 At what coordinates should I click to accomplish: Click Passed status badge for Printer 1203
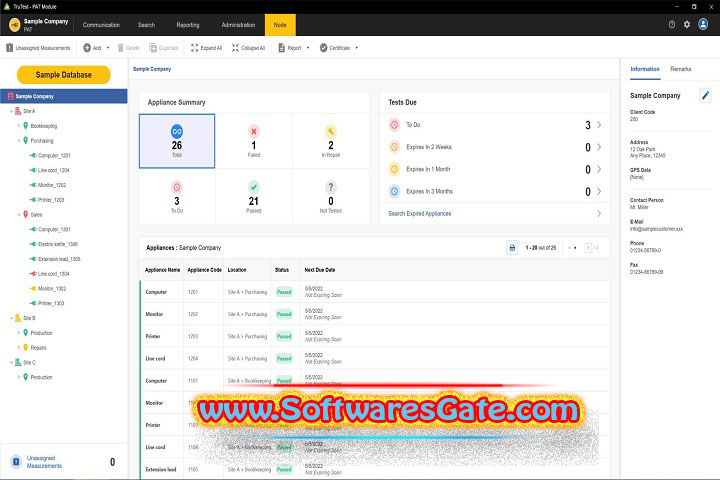(284, 336)
